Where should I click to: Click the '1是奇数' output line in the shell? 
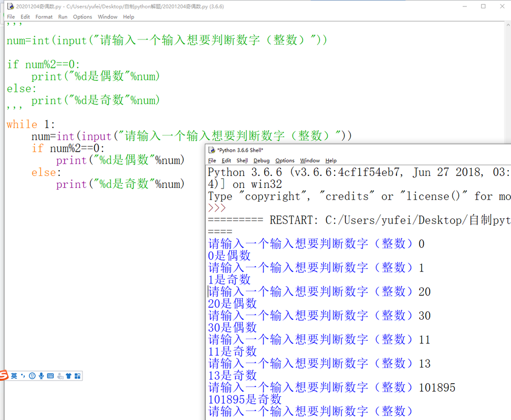tap(229, 280)
